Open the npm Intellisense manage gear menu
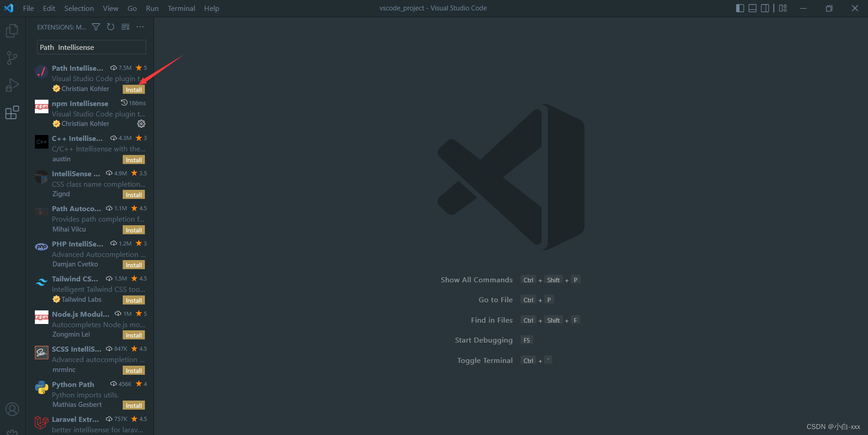Screen dimensions: 868x435 (x=141, y=123)
